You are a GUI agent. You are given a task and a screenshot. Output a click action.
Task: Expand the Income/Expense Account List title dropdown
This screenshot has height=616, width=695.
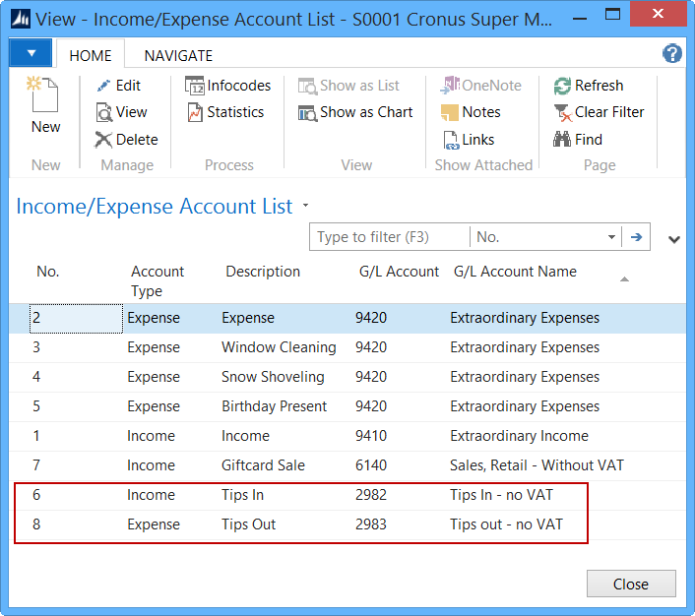pyautogui.click(x=305, y=206)
